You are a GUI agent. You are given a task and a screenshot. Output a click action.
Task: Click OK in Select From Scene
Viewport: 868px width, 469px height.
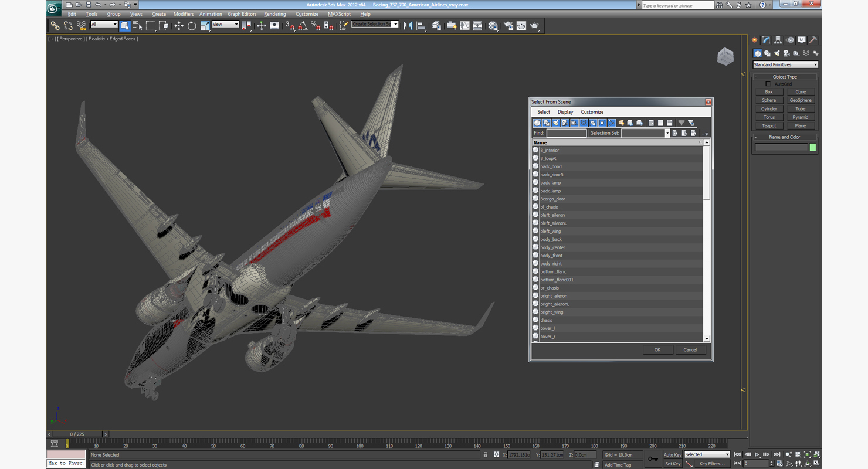click(x=657, y=349)
